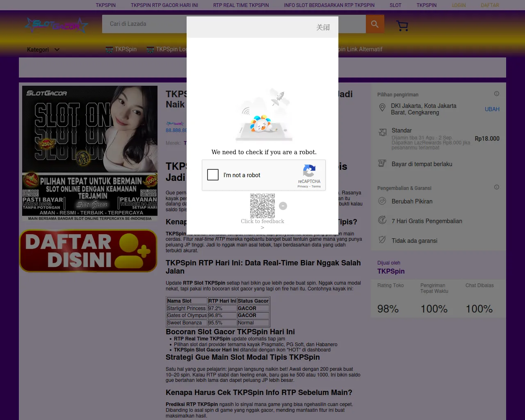Open INFO SLOT BERDASARKAN RTP TKPSPIN menu
525x420 pixels.
pyautogui.click(x=329, y=5)
